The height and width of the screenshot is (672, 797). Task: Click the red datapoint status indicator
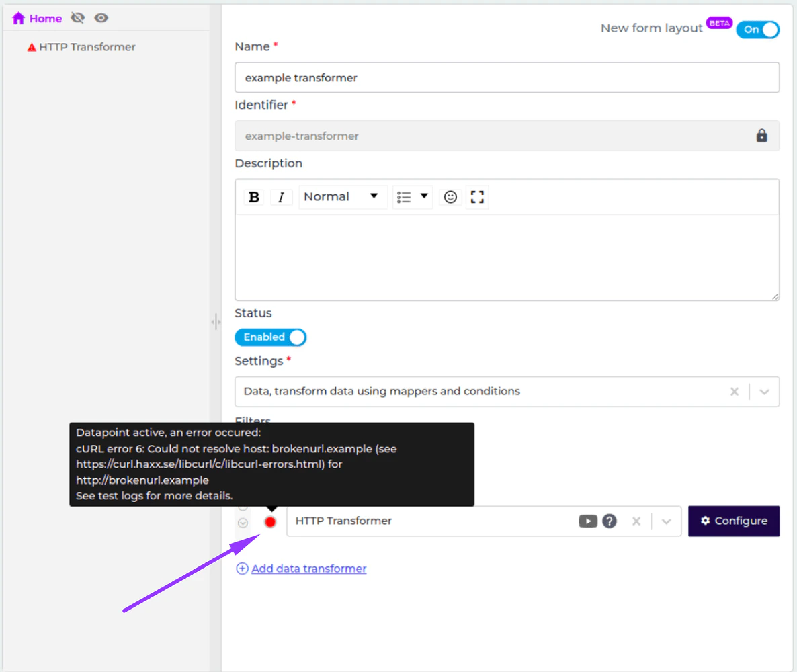[270, 522]
